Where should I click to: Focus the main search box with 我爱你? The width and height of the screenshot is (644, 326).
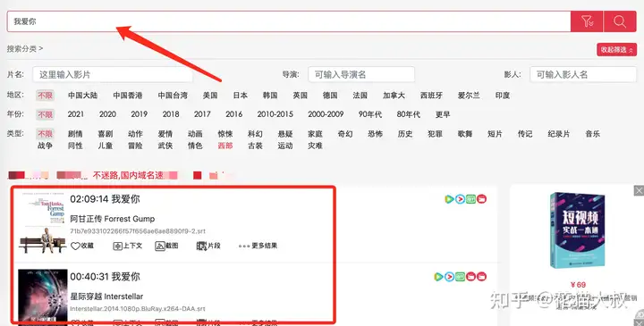tap(288, 21)
